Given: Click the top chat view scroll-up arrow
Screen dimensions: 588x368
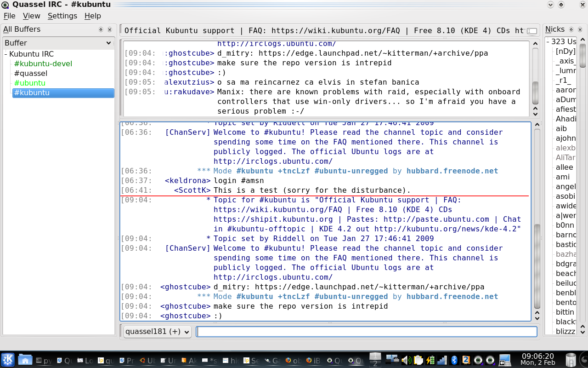Looking at the screenshot, I should pos(535,44).
